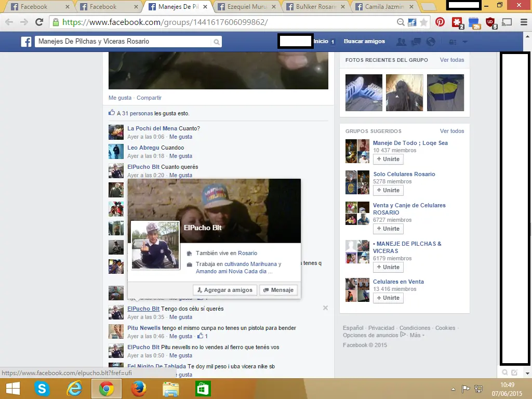Open Facebook friend requests icon
532x399 pixels.
402,42
